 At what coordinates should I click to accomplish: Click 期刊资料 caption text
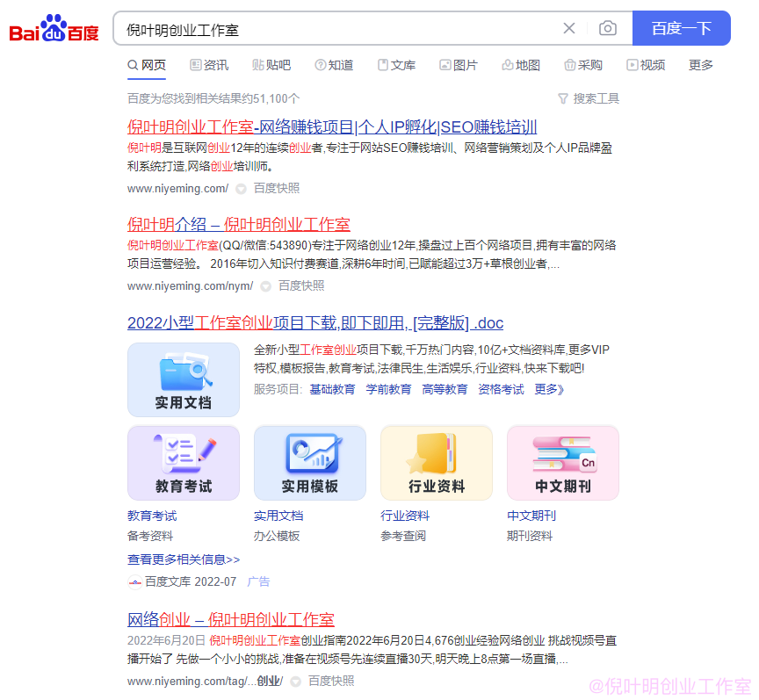coord(529,537)
